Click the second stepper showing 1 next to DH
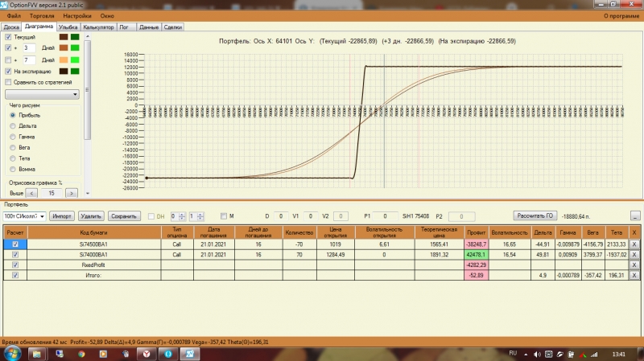644x361 pixels. [x=196, y=216]
